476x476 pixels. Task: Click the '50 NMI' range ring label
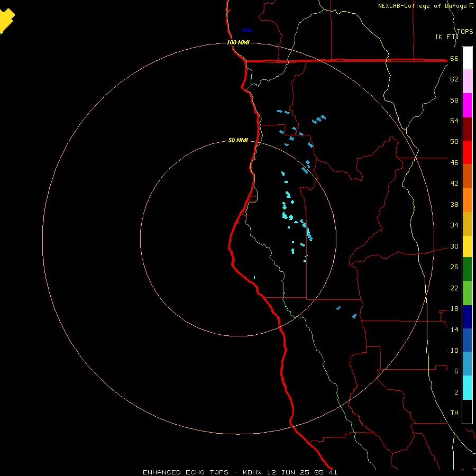(238, 140)
